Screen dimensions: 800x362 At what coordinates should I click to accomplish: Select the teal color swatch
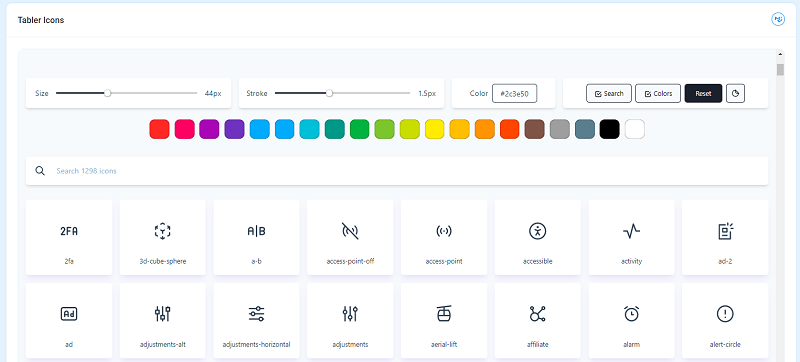[x=334, y=129]
